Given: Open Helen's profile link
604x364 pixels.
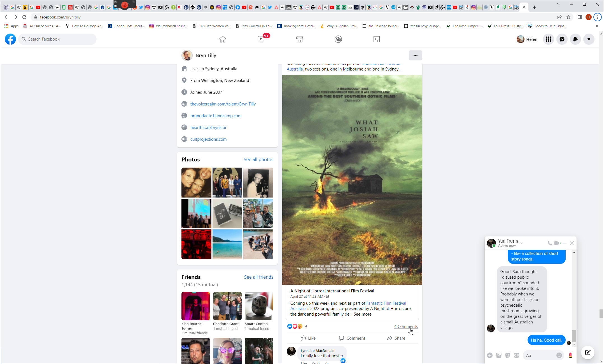Looking at the screenshot, I should coord(527,39).
